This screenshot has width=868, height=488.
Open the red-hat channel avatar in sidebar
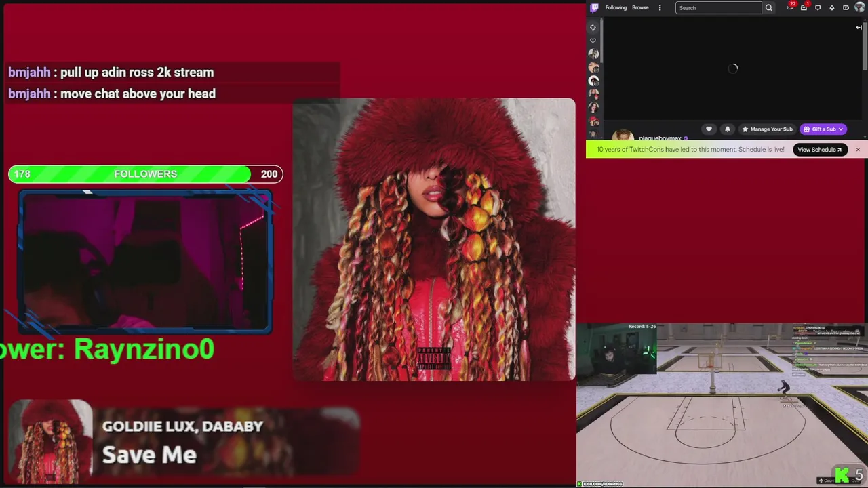coord(594,121)
